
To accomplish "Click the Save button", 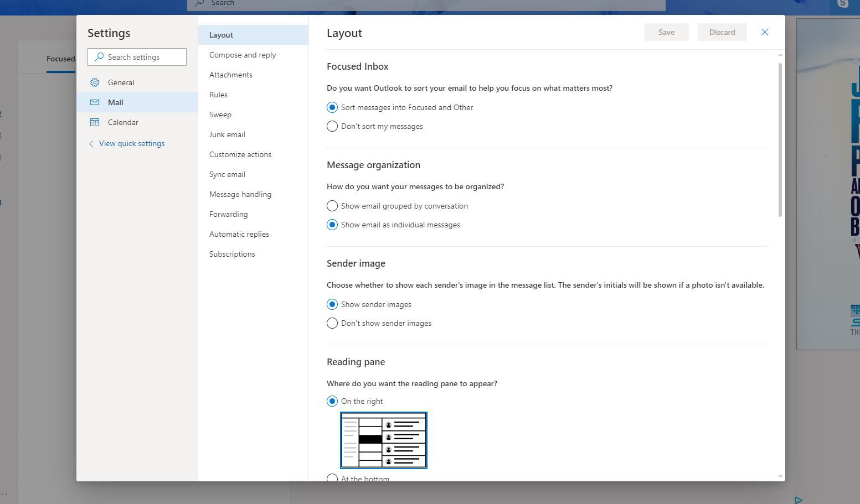I will coord(666,32).
